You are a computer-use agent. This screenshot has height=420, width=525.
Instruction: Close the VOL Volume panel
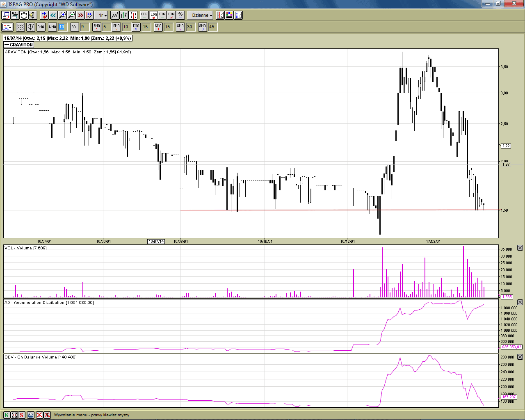[520, 248]
